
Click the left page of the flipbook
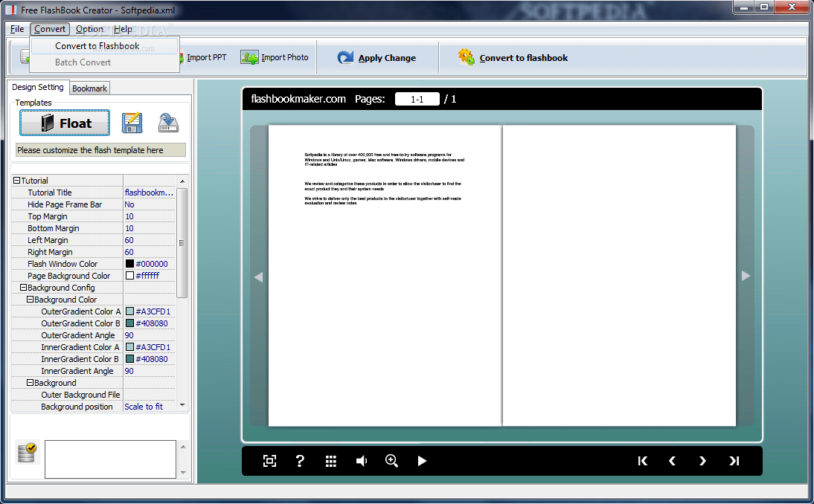[385, 275]
